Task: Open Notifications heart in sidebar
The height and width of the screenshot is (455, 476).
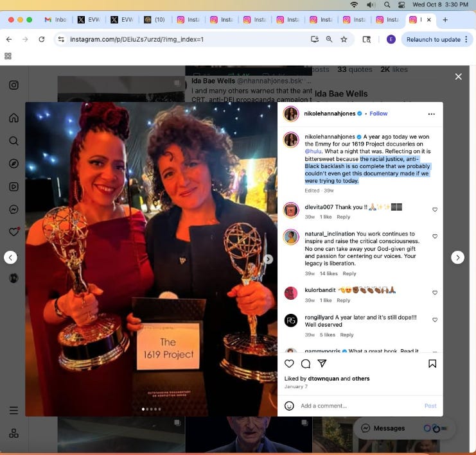Action: [x=13, y=232]
